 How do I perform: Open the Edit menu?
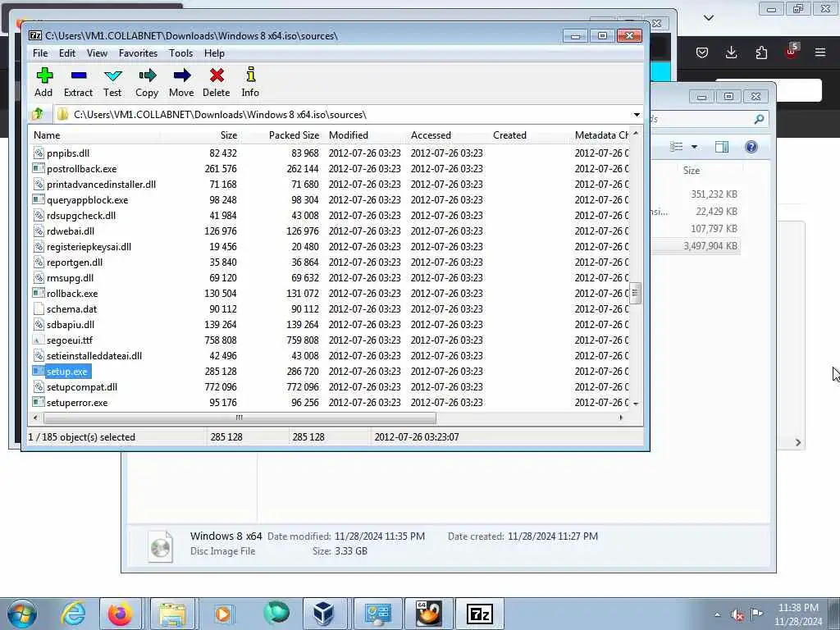point(67,53)
